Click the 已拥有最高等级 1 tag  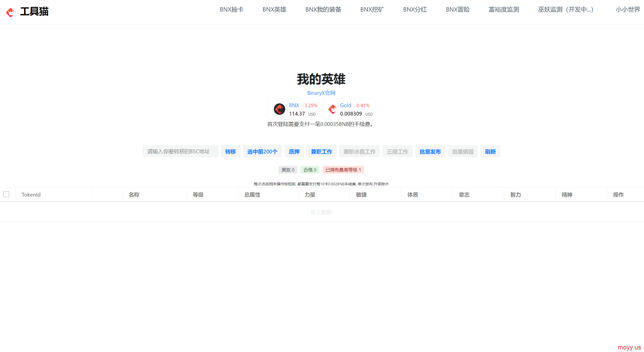click(x=343, y=170)
